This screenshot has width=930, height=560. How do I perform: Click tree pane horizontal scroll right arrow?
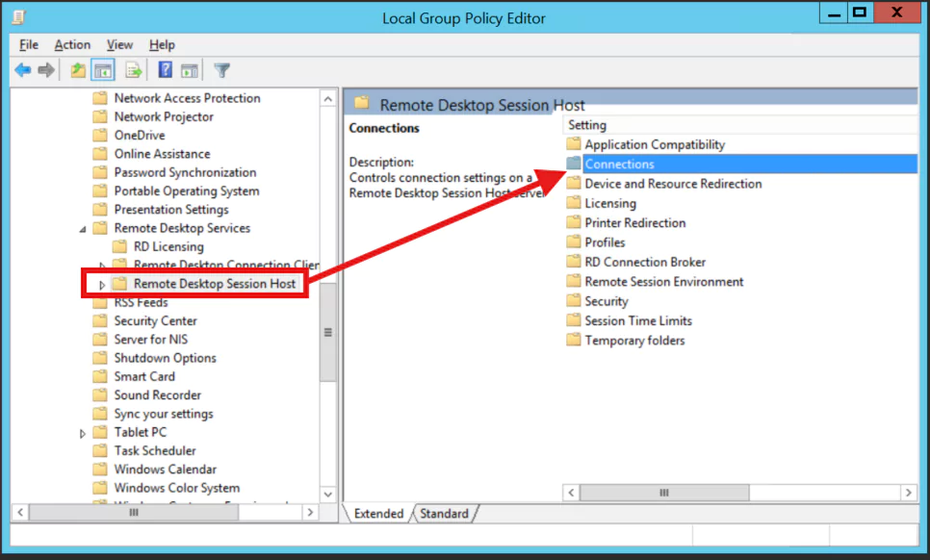(x=310, y=512)
